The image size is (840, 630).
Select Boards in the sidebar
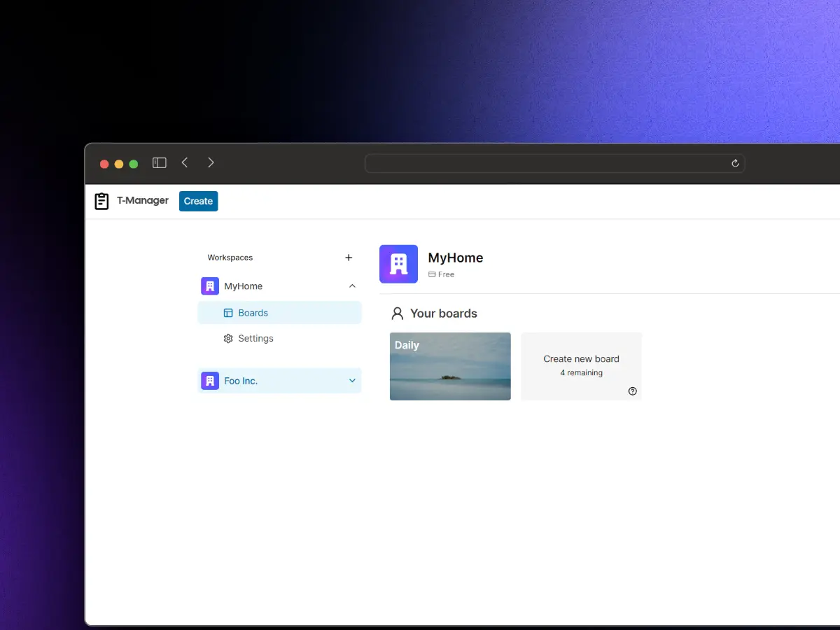[253, 312]
